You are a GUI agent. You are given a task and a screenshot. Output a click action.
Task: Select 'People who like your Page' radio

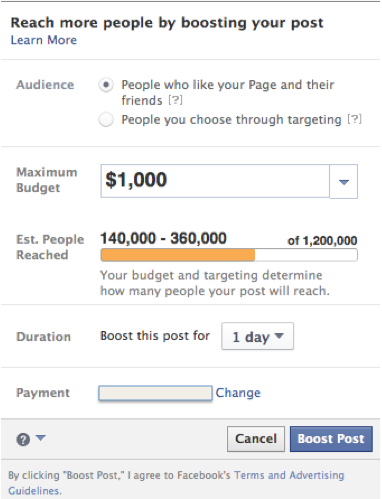[x=106, y=85]
